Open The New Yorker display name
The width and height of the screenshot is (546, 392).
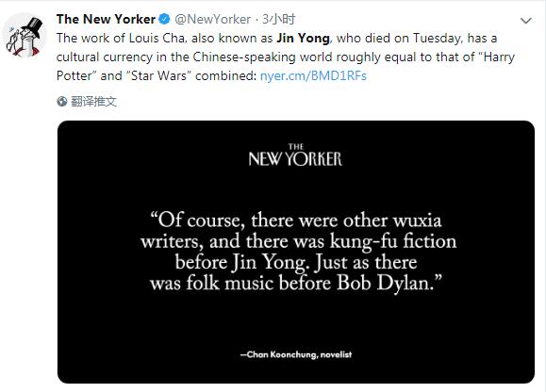click(x=106, y=19)
